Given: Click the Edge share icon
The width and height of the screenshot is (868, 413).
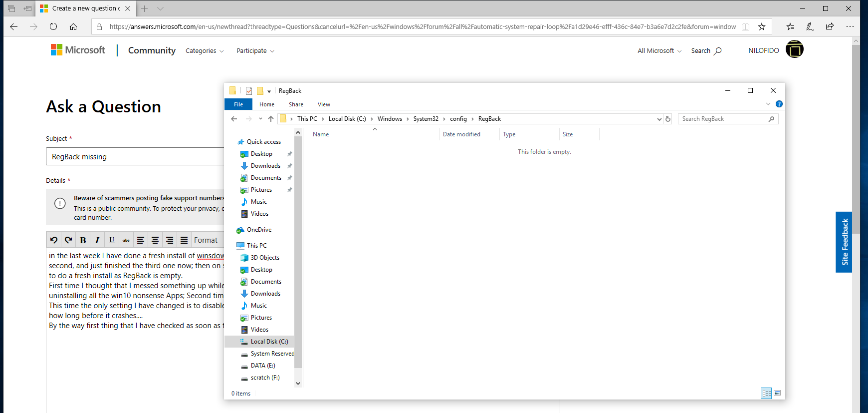Looking at the screenshot, I should tap(830, 27).
